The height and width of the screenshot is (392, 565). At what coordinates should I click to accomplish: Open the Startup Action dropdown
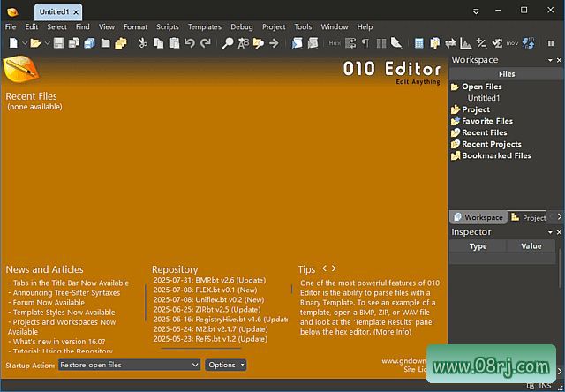[x=130, y=365]
